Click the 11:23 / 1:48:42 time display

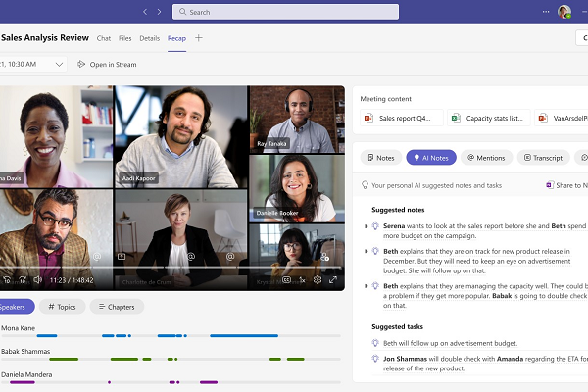point(72,280)
